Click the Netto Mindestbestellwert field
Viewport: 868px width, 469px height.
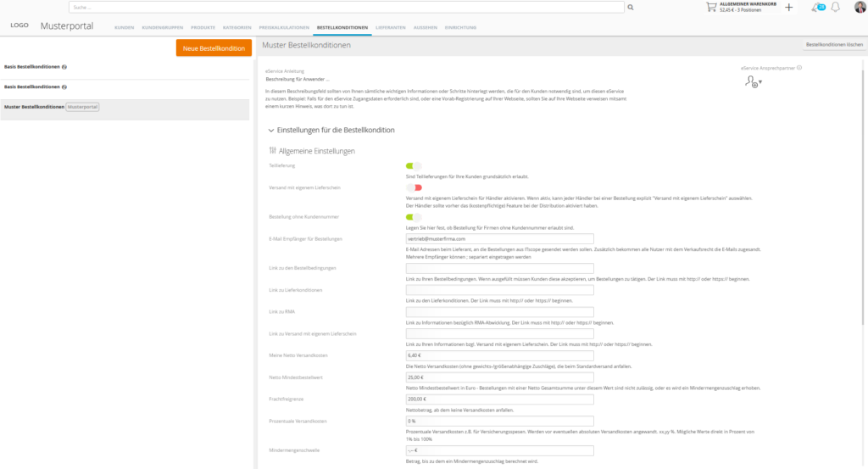(499, 377)
